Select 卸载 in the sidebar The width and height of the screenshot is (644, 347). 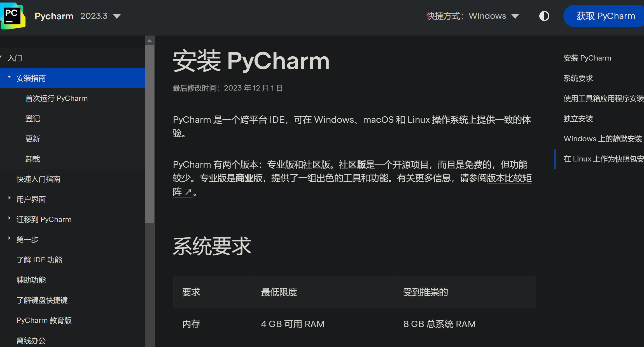33,159
